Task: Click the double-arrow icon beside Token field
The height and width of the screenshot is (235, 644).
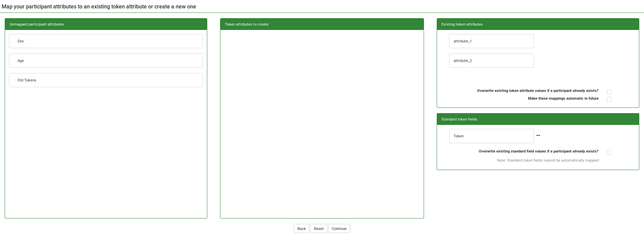Action: [x=538, y=135]
